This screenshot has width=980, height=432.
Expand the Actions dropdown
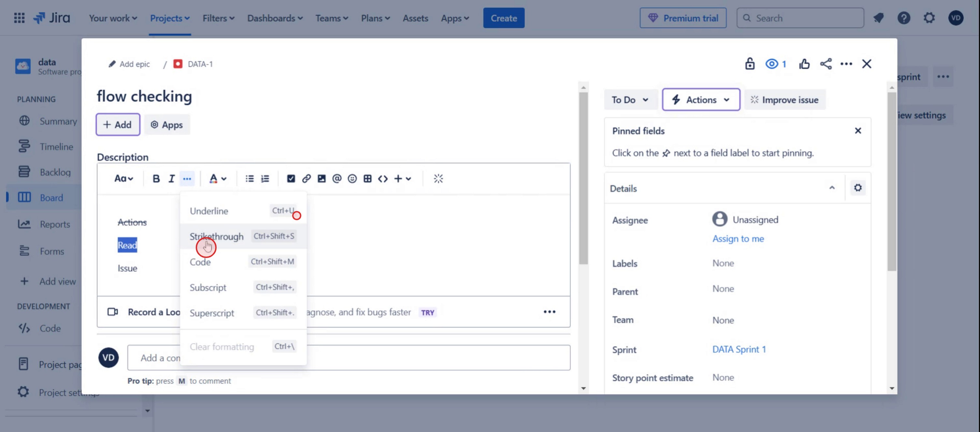pyautogui.click(x=701, y=100)
